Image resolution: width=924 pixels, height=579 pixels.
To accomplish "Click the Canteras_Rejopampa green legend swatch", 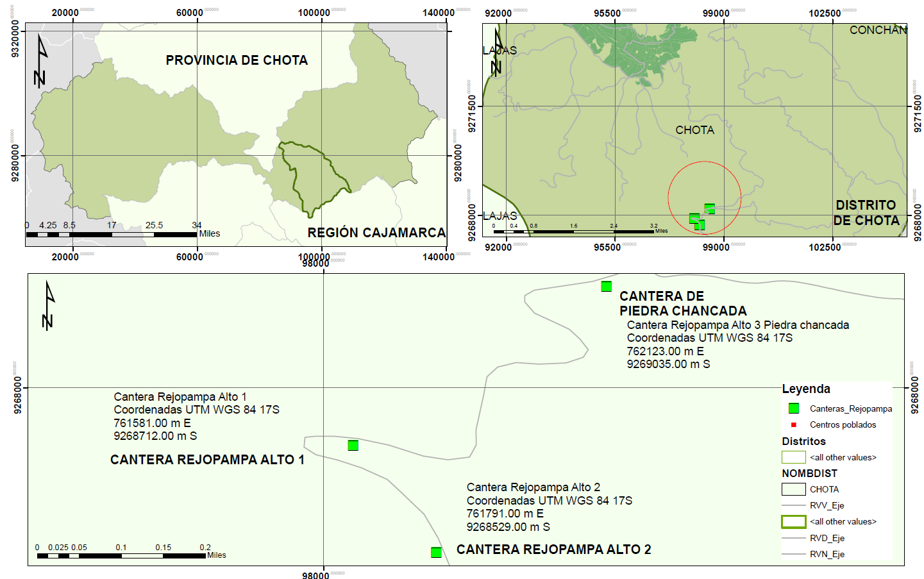I will point(794,408).
